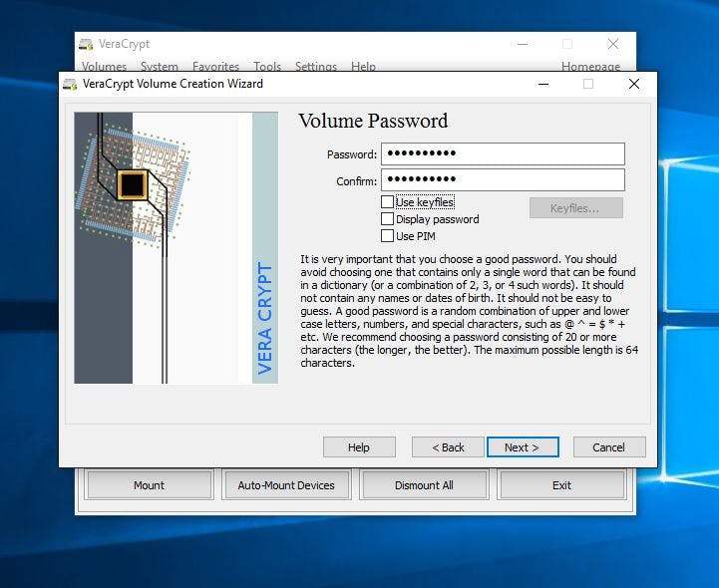This screenshot has width=719, height=588.
Task: Click the VeraCrypt Volume Creation Wizard title icon
Action: 70,84
